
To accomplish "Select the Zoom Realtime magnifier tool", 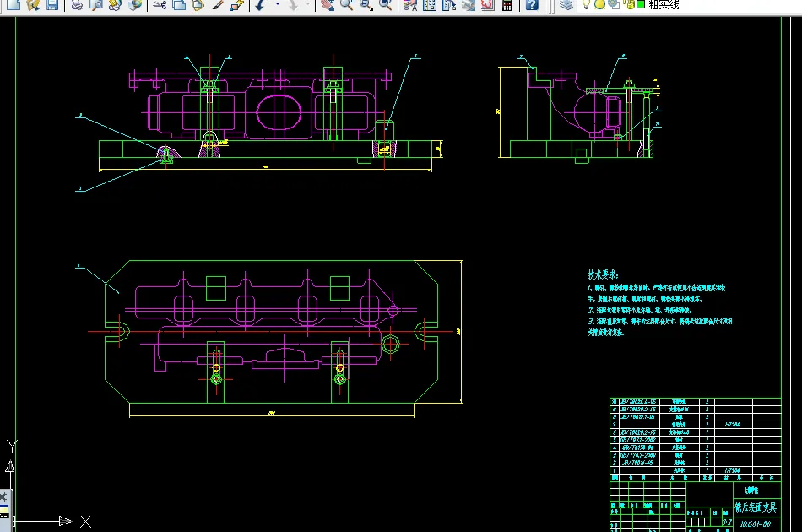I will 347,4.
